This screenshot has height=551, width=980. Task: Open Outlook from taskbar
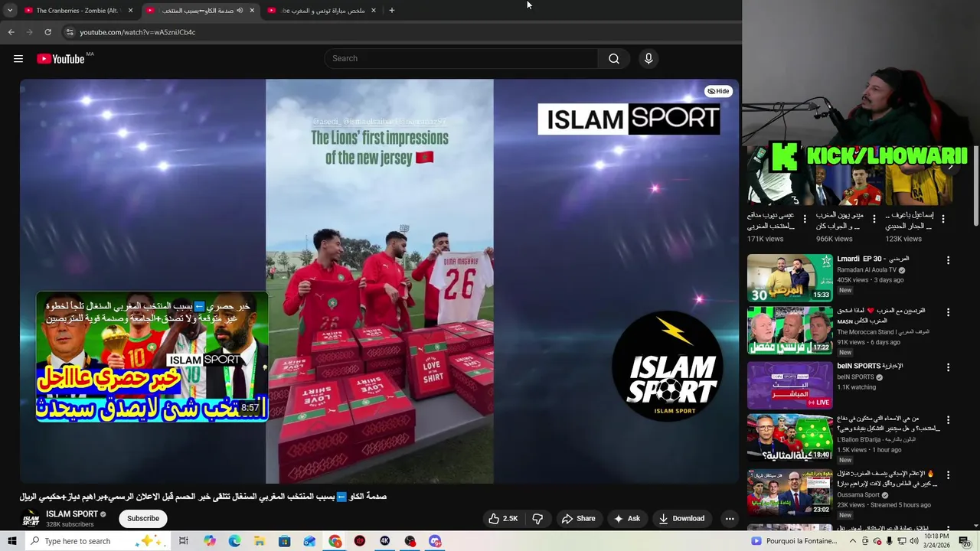click(x=310, y=541)
